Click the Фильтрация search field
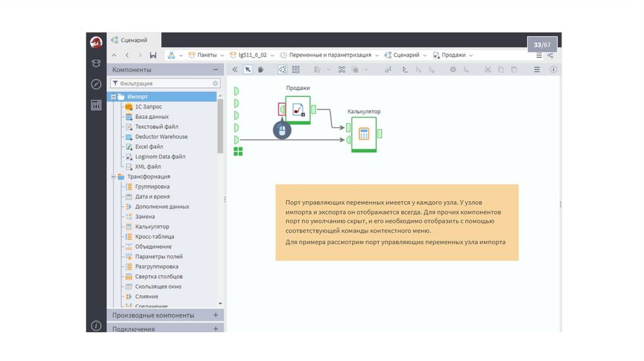This screenshot has height=361, width=644. [164, 83]
